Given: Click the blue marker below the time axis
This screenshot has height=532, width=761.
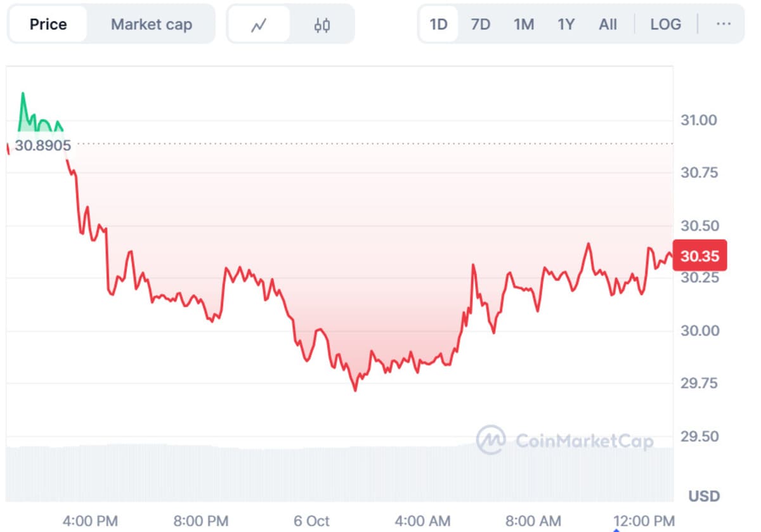Looking at the screenshot, I should click(616, 529).
